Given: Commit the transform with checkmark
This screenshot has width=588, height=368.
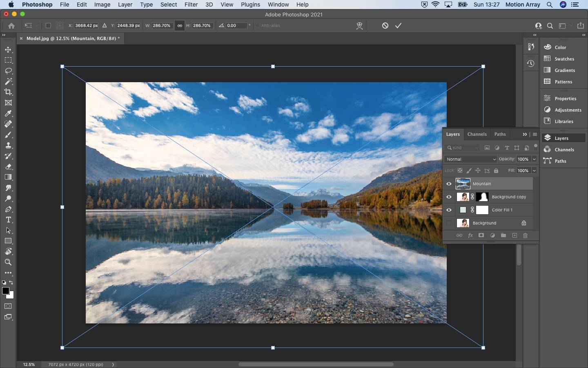Looking at the screenshot, I should (398, 25).
